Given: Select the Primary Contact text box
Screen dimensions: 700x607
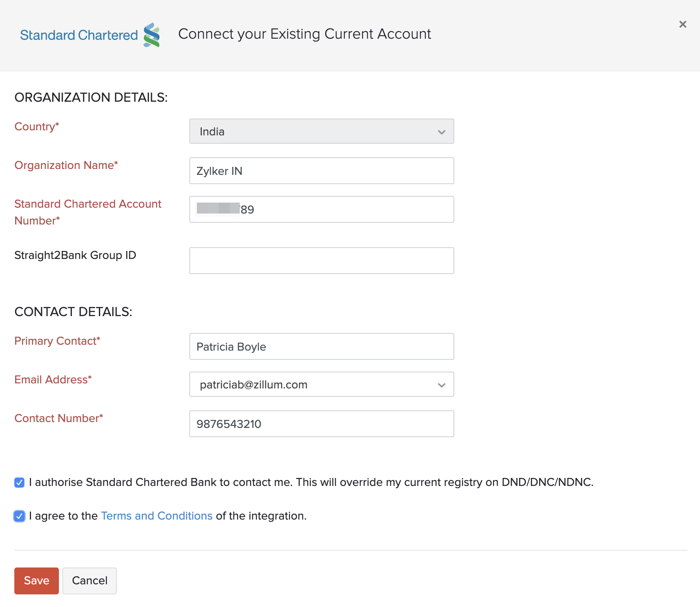Looking at the screenshot, I should (321, 347).
